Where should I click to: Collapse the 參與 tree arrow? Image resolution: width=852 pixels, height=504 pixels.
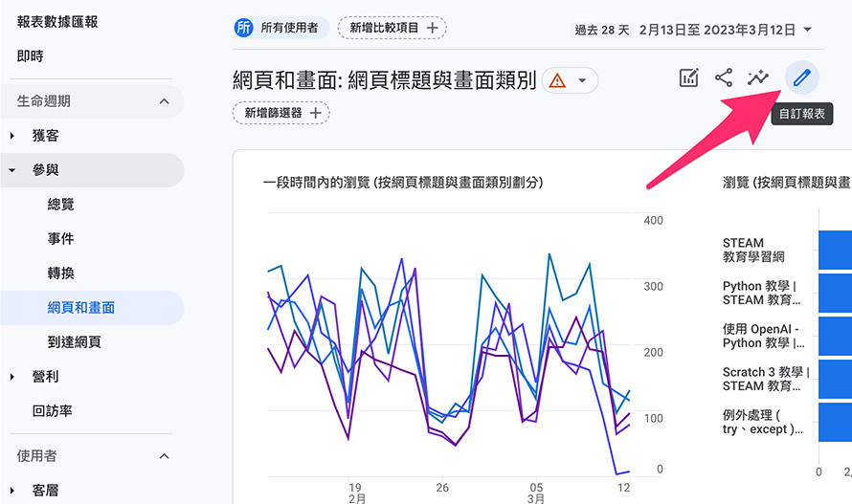pos(11,170)
